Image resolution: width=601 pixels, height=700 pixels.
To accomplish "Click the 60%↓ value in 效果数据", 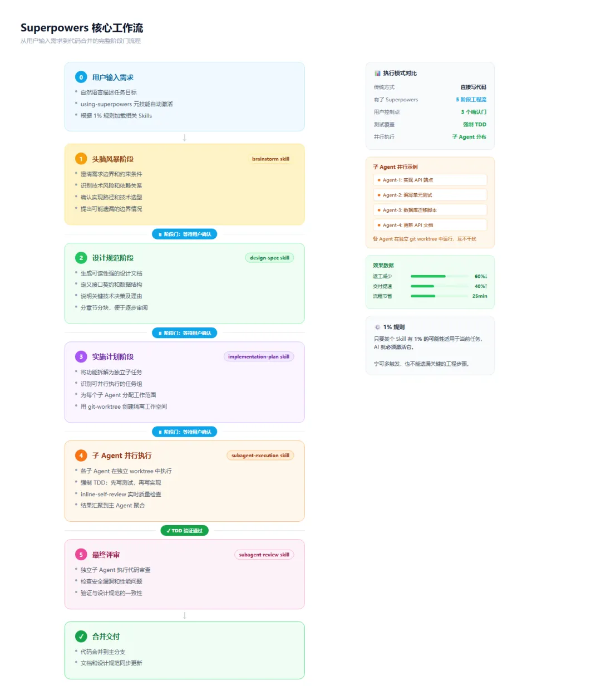I will tap(481, 276).
